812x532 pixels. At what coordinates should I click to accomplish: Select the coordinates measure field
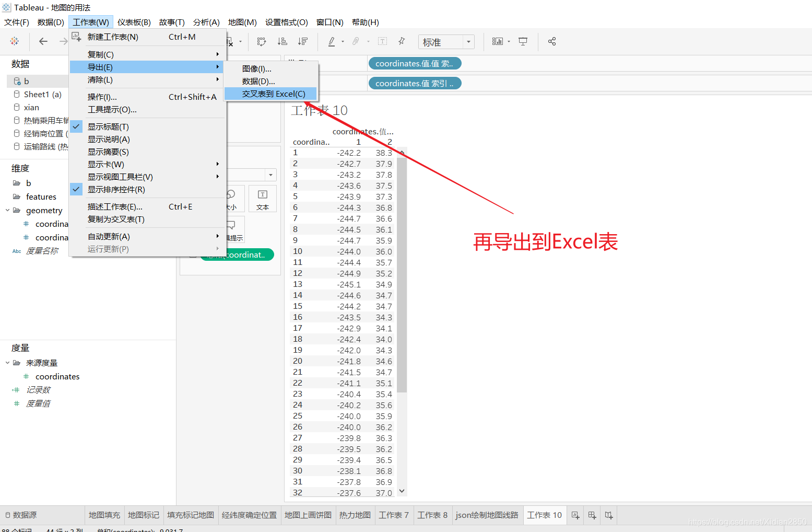(57, 376)
